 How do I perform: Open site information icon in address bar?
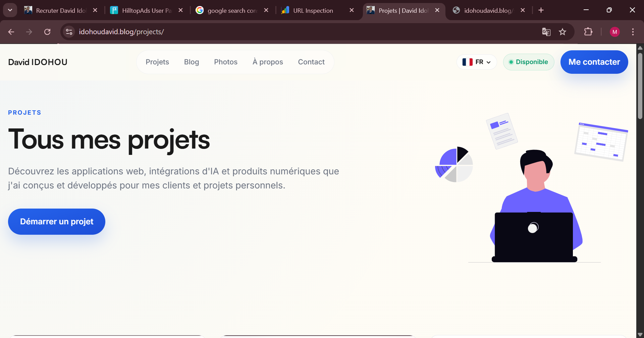[x=69, y=32]
